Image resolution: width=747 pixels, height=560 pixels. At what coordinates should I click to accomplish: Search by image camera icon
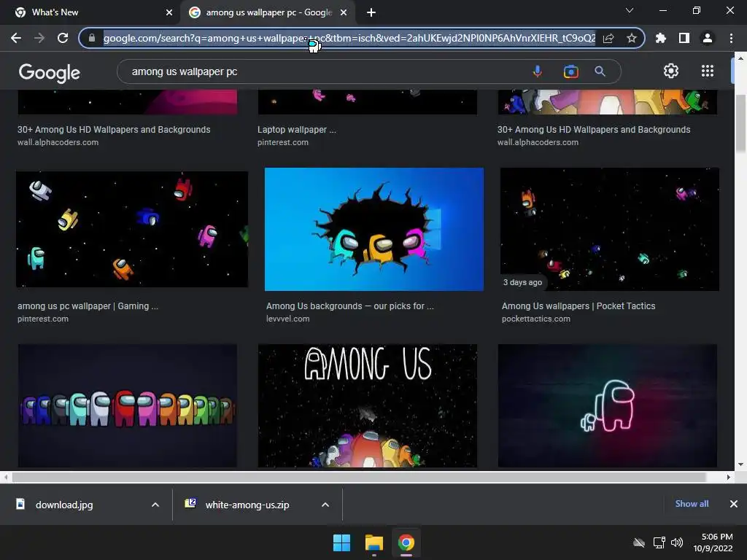tap(570, 71)
